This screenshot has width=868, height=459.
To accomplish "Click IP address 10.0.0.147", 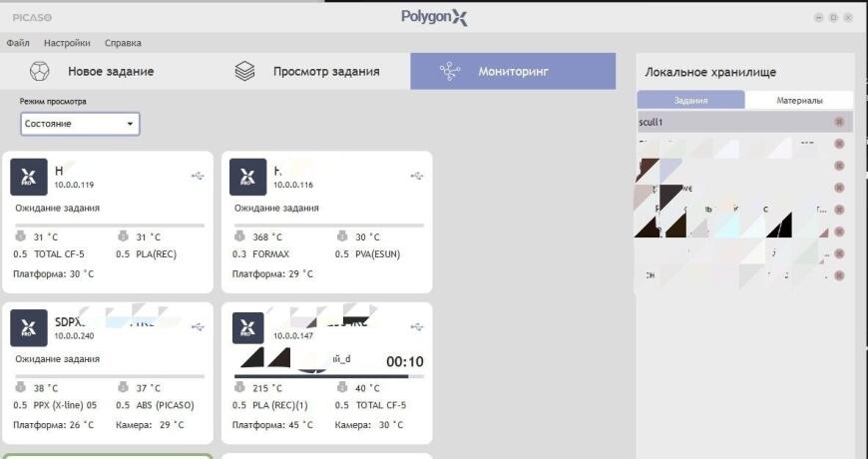I will pyautogui.click(x=293, y=336).
